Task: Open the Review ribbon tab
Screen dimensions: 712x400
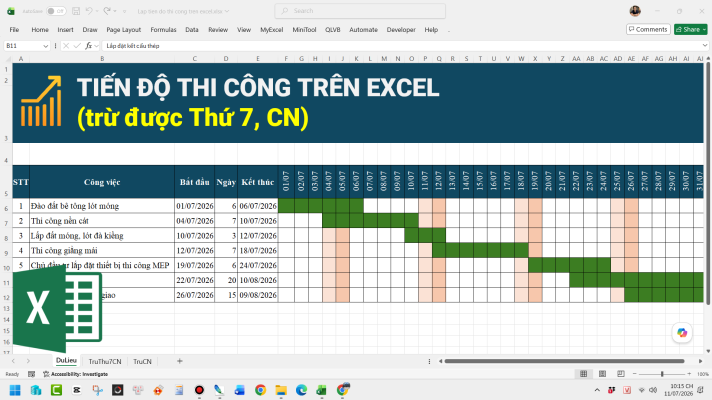Action: (x=218, y=30)
